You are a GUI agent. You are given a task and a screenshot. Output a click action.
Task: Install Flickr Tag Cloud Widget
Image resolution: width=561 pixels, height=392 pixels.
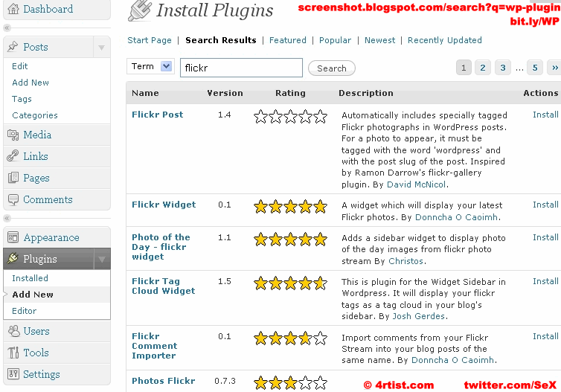(x=545, y=281)
